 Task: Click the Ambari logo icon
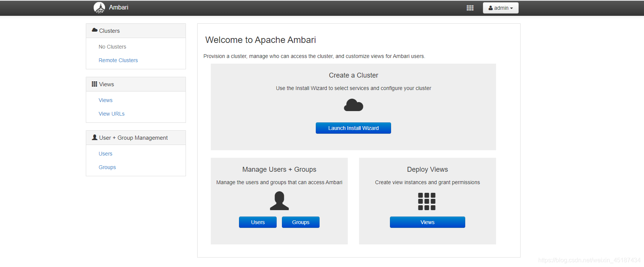coord(99,8)
